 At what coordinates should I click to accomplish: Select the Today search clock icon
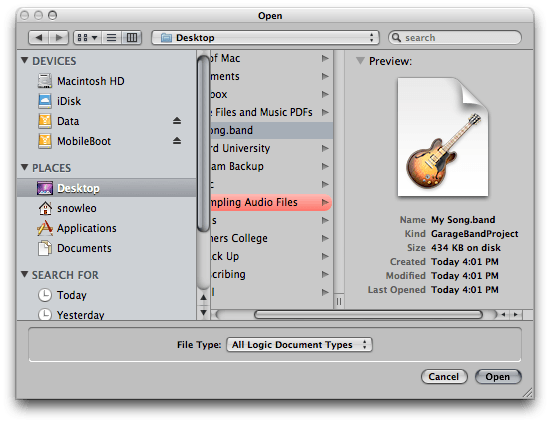pos(45,295)
